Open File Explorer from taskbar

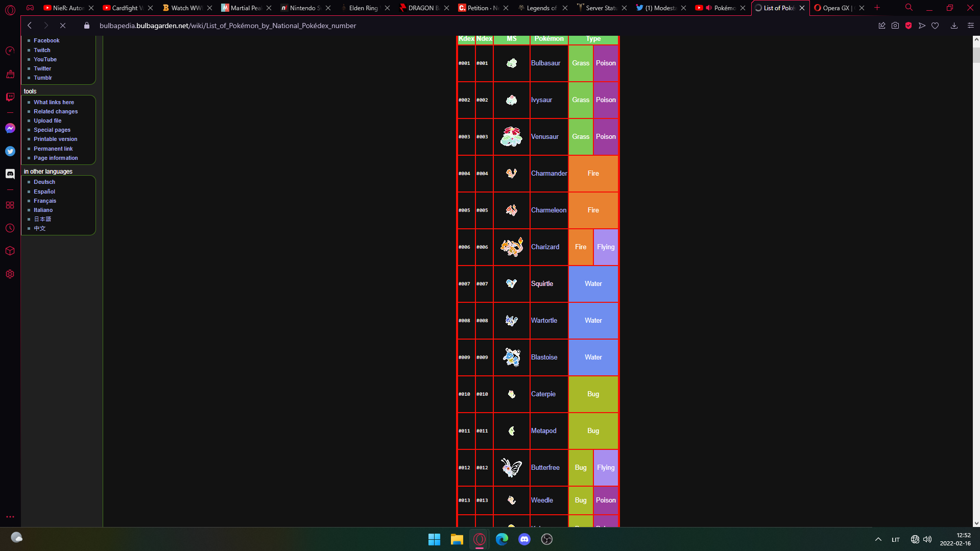tap(457, 539)
